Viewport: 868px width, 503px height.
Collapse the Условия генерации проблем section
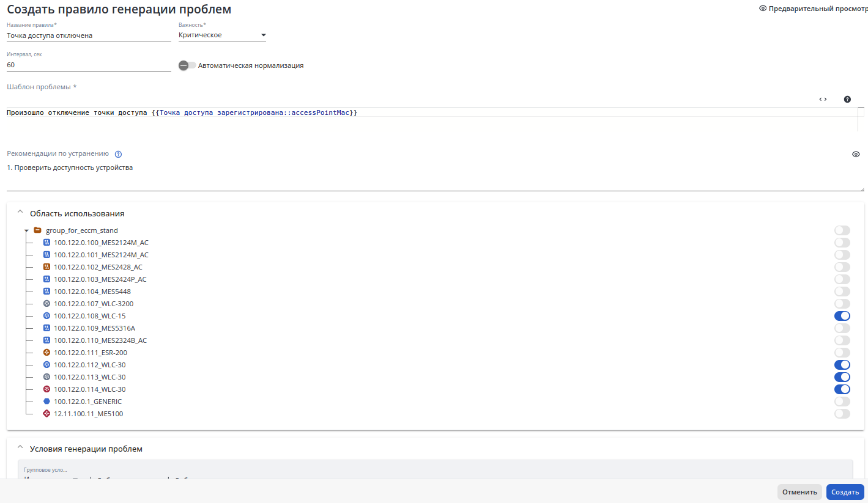(20, 447)
